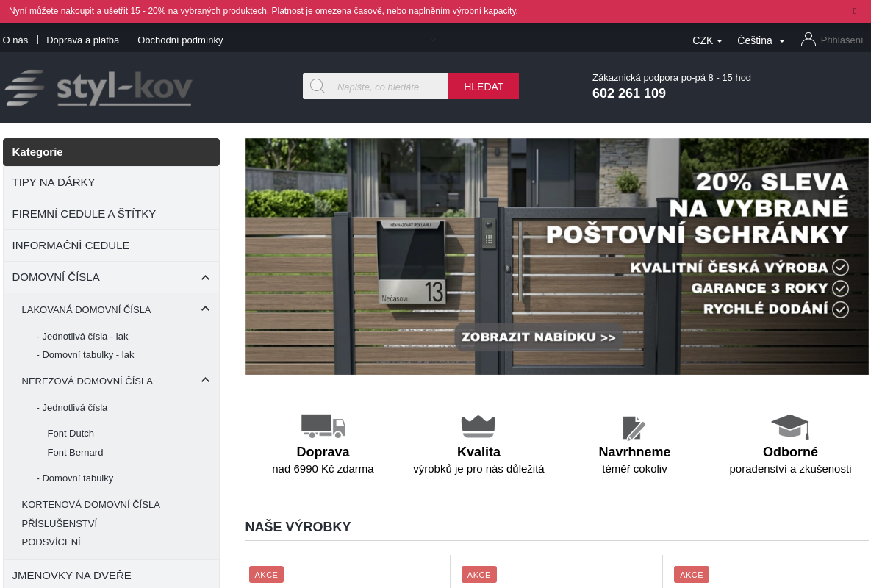882x588 pixels.
Task: Click the Přihlášení login link
Action: click(x=842, y=40)
